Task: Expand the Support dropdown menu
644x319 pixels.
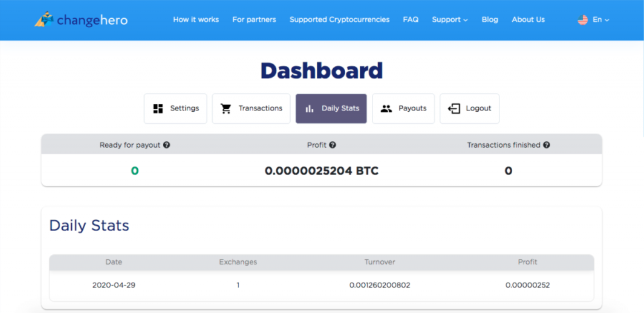Action: pyautogui.click(x=450, y=20)
